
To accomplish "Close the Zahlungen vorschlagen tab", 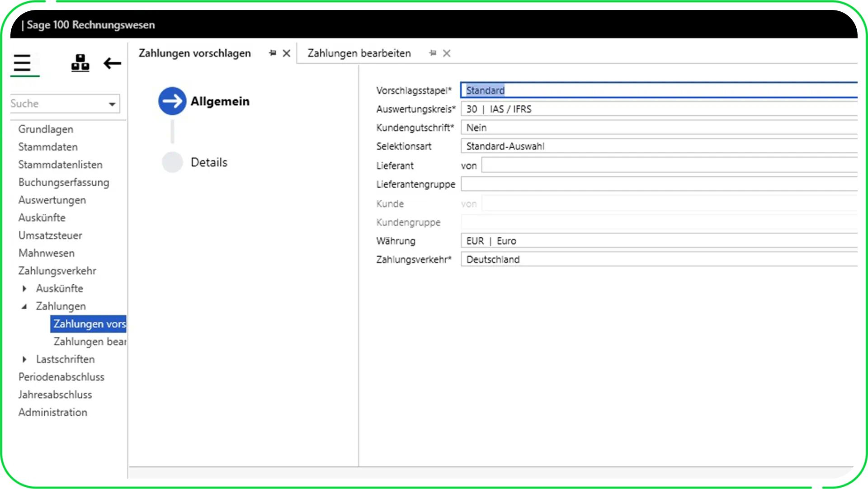I will click(x=286, y=53).
